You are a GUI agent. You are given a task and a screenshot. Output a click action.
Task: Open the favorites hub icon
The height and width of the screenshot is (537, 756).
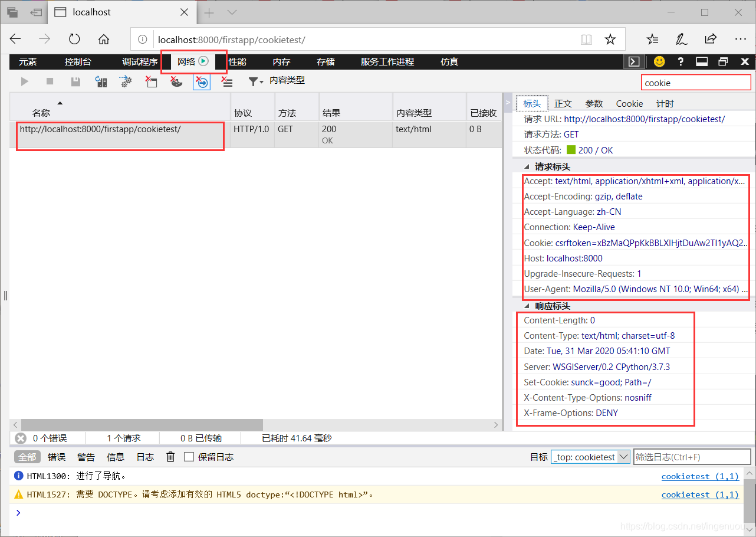pos(653,39)
